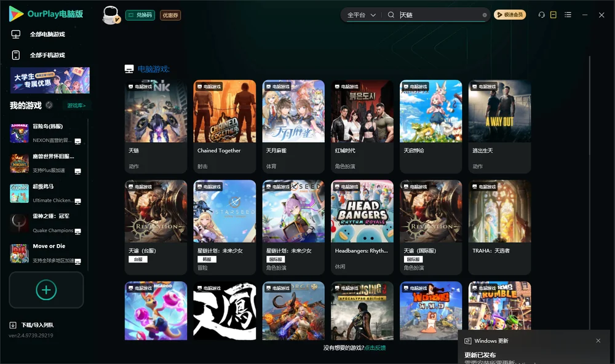Click the 优惠券 coupon button
Viewport: 615px width, 364px height.
point(170,15)
